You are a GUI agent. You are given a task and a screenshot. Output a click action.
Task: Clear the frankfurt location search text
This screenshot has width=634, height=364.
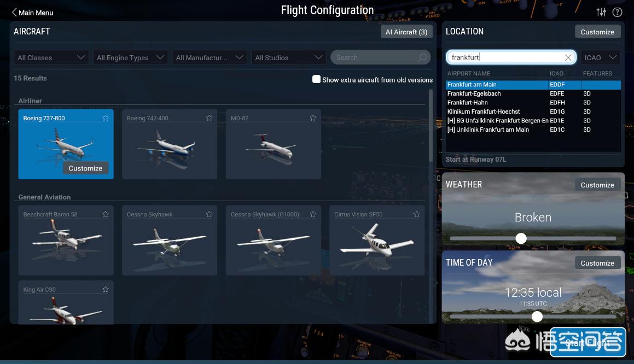coord(568,57)
